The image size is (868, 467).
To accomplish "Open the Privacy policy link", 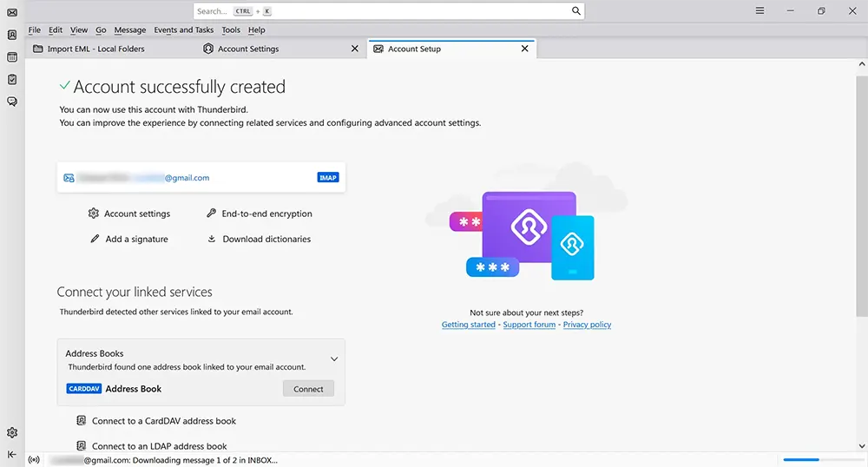I will (x=587, y=325).
